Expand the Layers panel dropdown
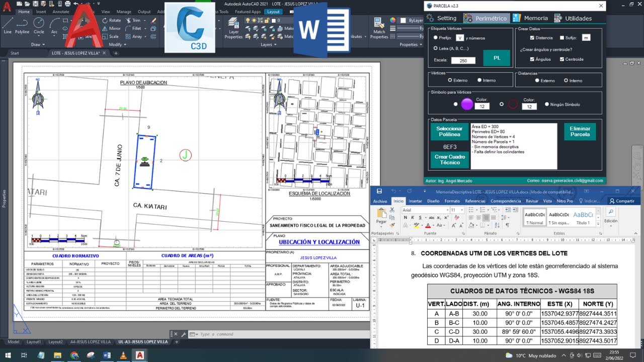This screenshot has height=362, width=644. pos(268,45)
